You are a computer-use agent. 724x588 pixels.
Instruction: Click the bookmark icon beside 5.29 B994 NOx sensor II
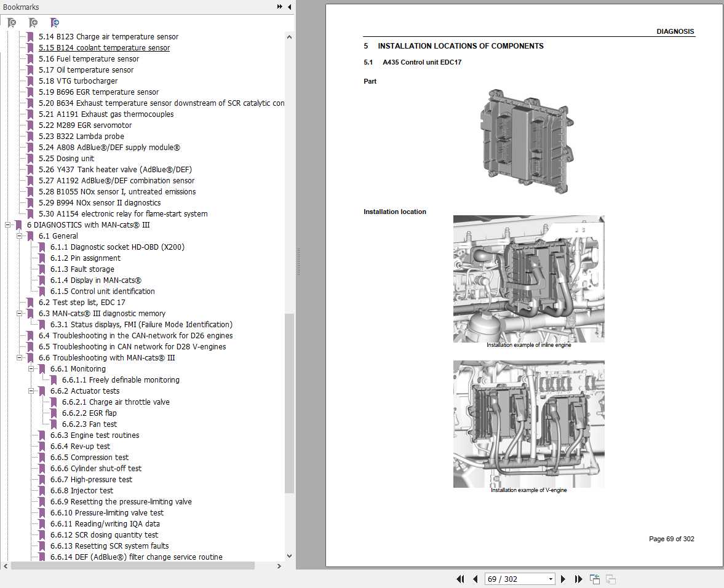tap(30, 202)
